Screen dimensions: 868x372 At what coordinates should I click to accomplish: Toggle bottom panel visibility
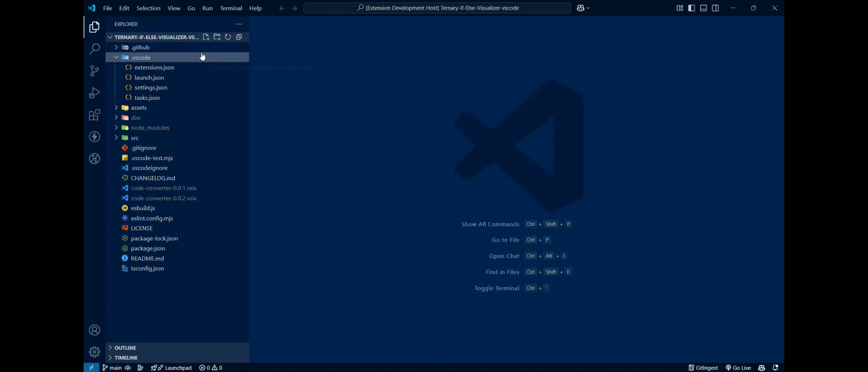[703, 8]
